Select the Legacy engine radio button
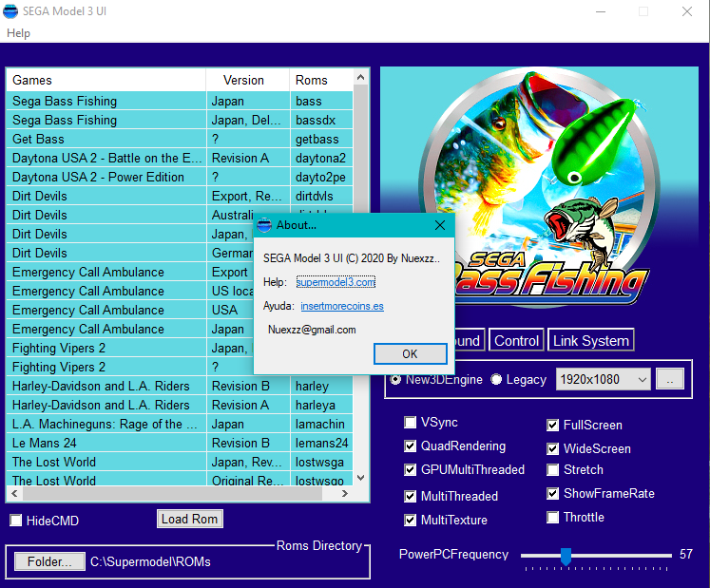 [x=496, y=379]
